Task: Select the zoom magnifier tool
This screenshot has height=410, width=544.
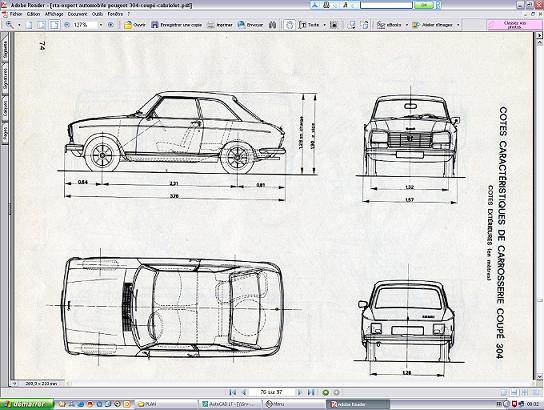Action: pyautogui.click(x=9, y=25)
